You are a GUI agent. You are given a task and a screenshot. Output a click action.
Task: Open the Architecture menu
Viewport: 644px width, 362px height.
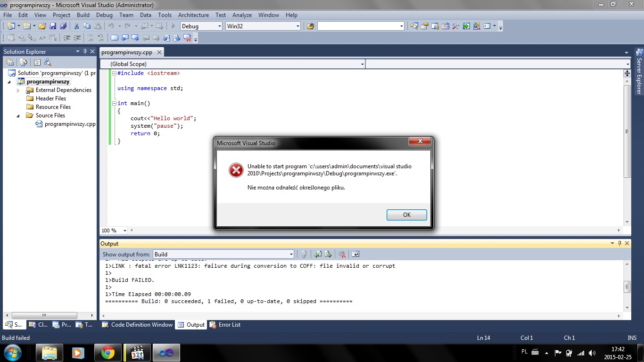[x=193, y=15]
